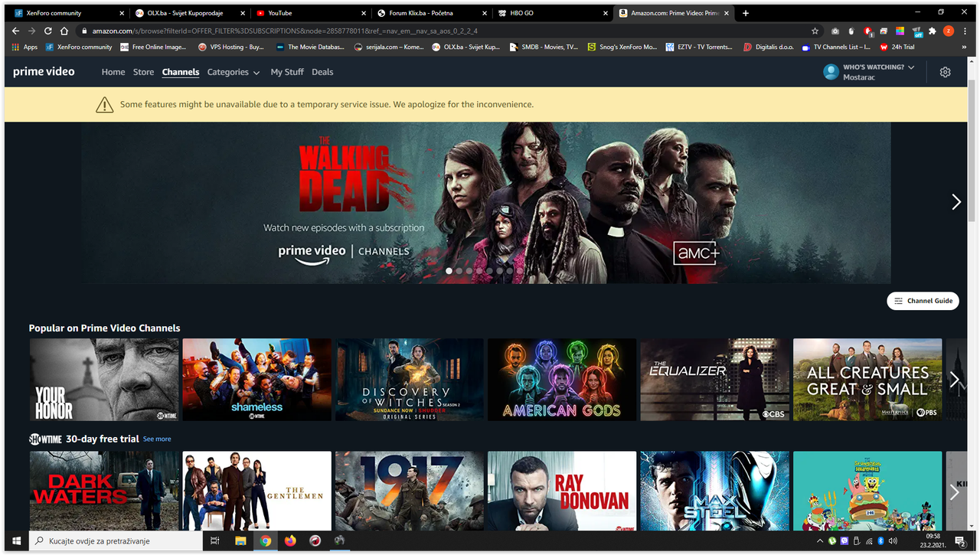Open All Creatures Great & Small thumbnail
980x555 pixels.
tap(867, 380)
